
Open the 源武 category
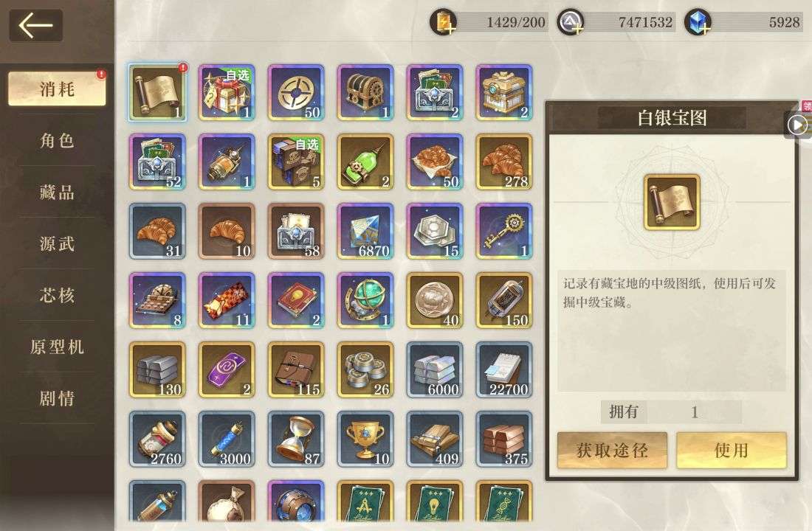[x=57, y=244]
